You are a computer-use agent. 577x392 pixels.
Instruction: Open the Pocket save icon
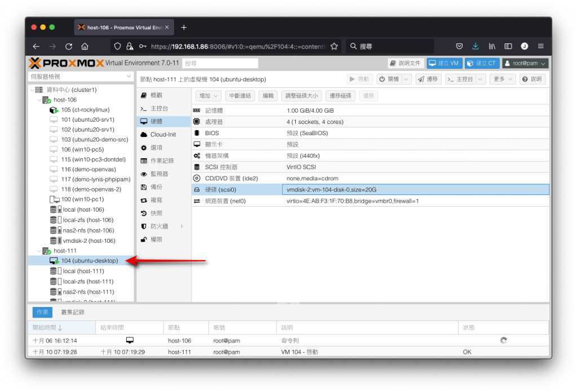pos(459,46)
